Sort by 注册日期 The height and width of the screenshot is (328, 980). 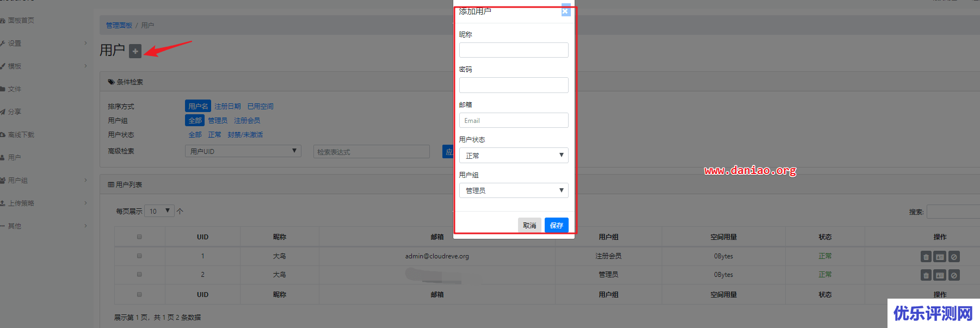pos(227,106)
